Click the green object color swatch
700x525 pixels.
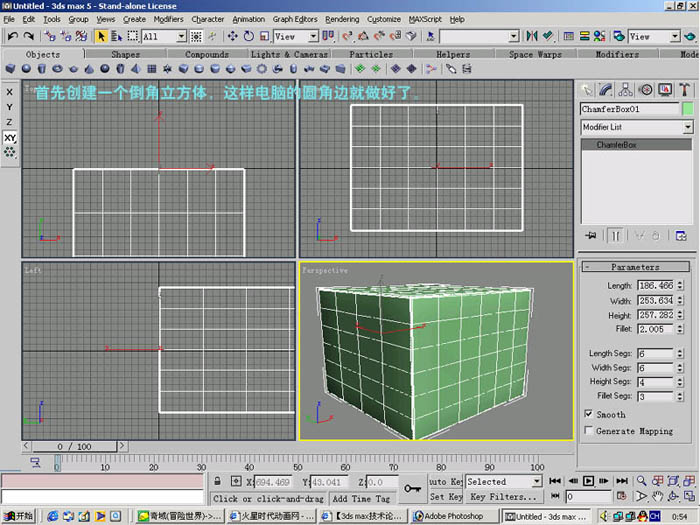point(688,109)
